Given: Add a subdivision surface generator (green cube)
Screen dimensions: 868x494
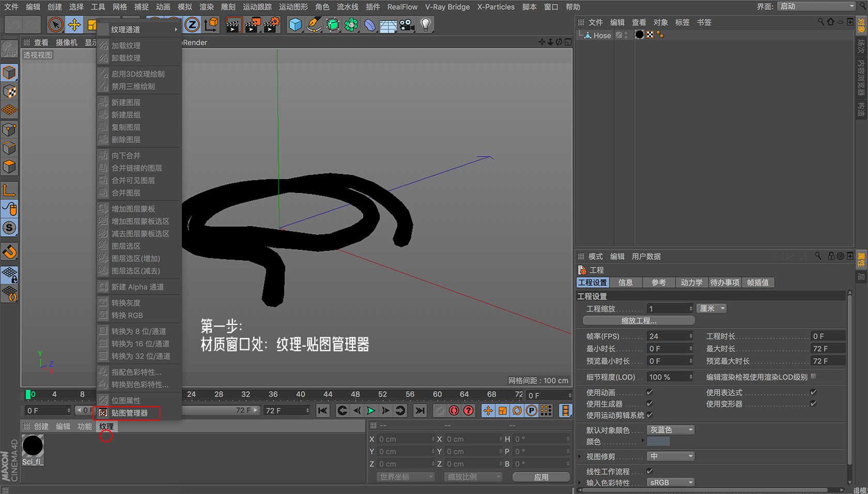Looking at the screenshot, I should [x=333, y=24].
